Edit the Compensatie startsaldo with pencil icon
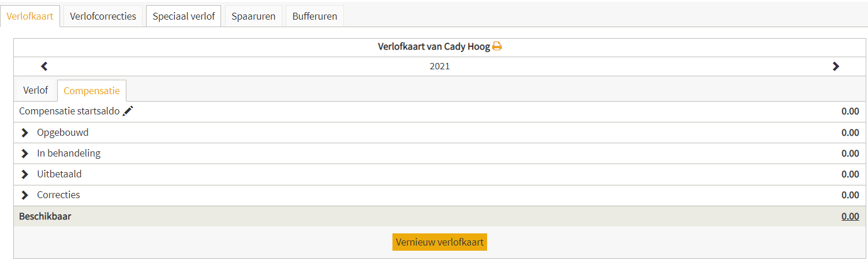Screen dimensions: 868x264 click(x=128, y=111)
